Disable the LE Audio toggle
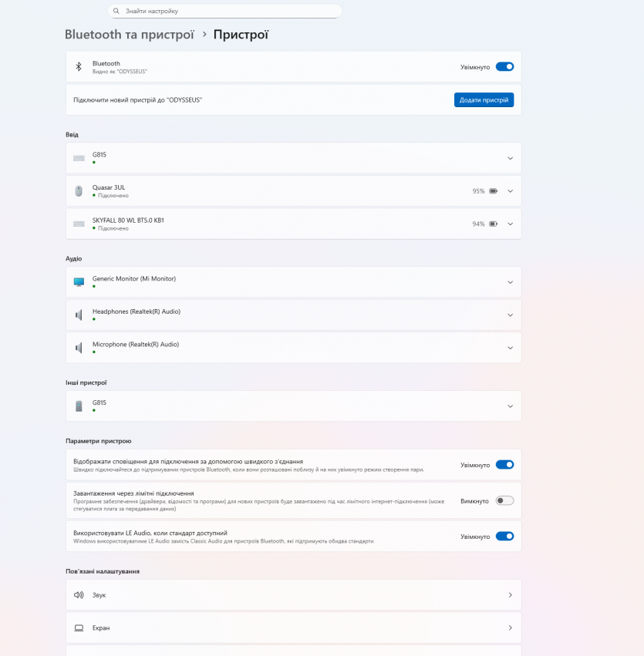Image resolution: width=644 pixels, height=656 pixels. tap(504, 537)
